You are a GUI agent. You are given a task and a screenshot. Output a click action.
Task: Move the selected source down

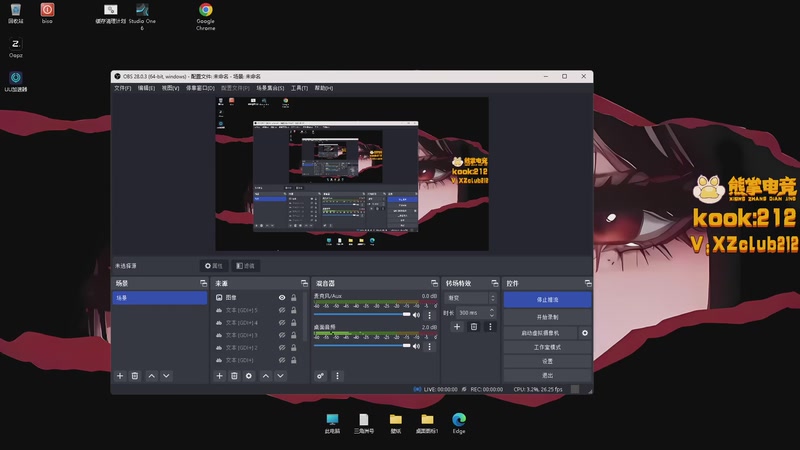pos(281,376)
